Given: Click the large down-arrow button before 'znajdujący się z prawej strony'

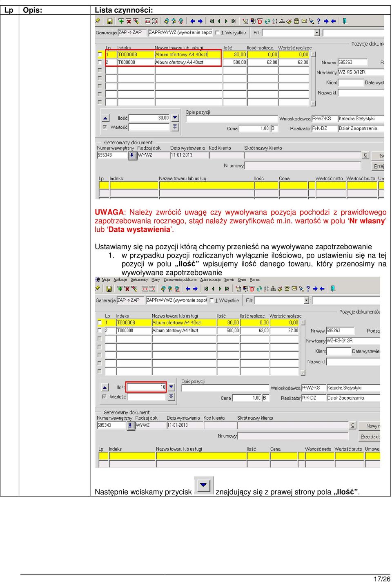Looking at the screenshot, I should pyautogui.click(x=203, y=486).
